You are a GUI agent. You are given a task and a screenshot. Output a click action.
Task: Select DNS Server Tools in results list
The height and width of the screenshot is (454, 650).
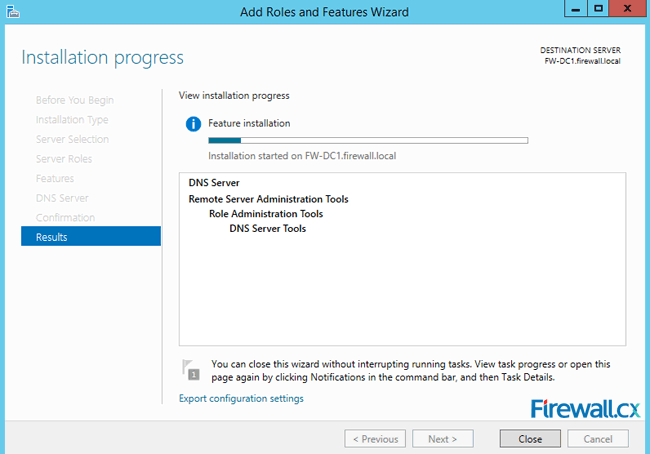(x=268, y=228)
